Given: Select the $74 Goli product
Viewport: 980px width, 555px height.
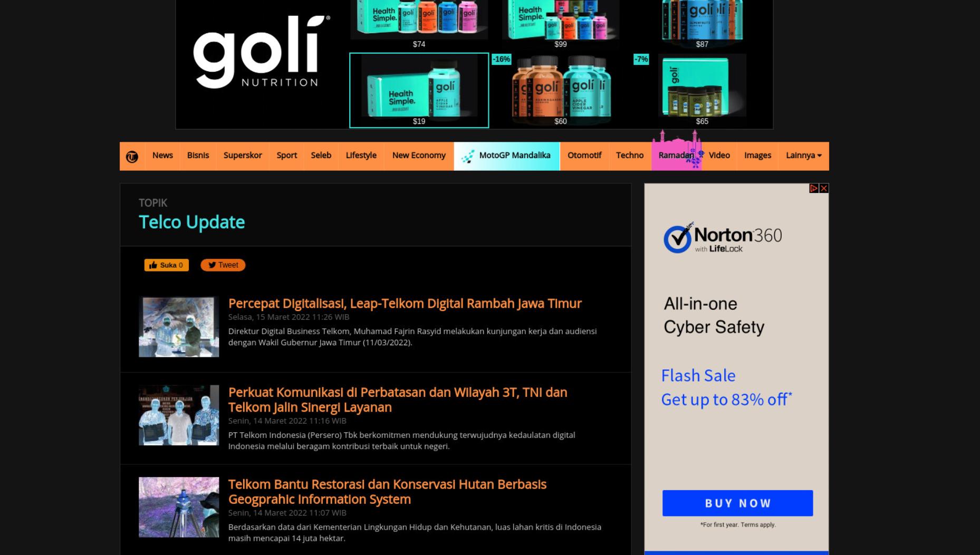Looking at the screenshot, I should click(x=419, y=24).
